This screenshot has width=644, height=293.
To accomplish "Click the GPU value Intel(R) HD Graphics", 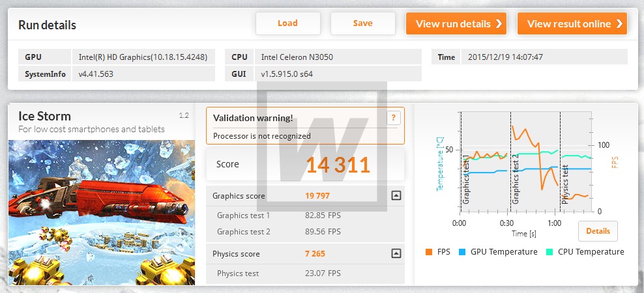I will (143, 57).
